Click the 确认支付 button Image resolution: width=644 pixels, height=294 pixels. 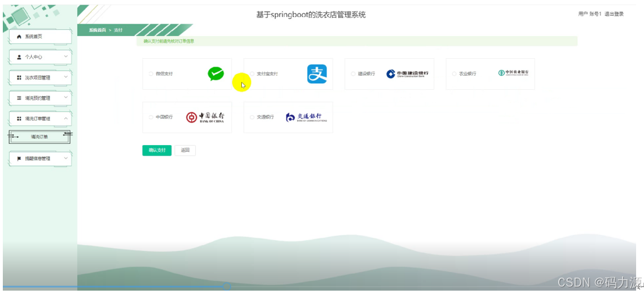click(157, 151)
